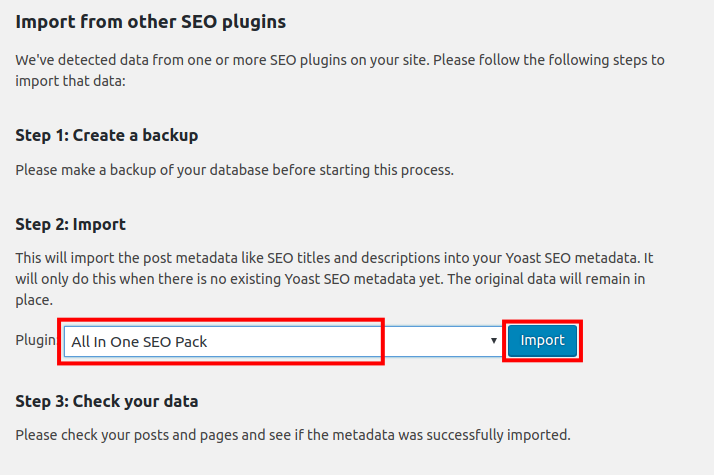
Task: Open the Plugin dropdown showing All In One SEO Pack
Action: [x=281, y=341]
